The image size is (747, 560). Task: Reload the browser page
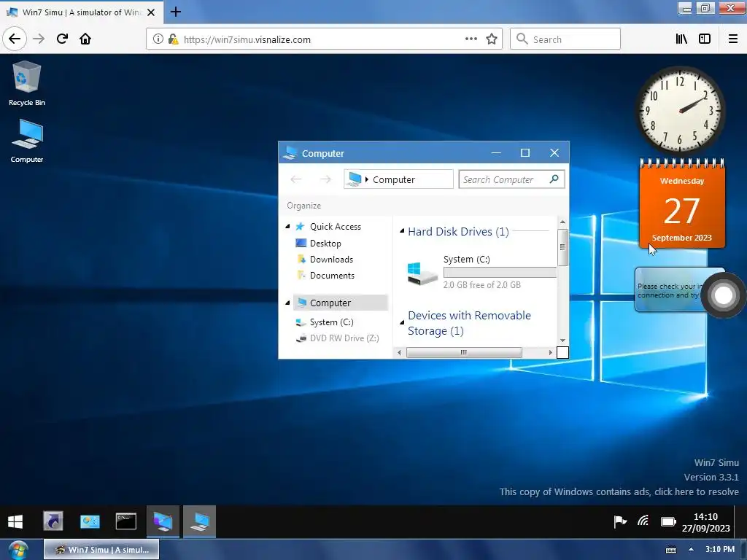[62, 39]
